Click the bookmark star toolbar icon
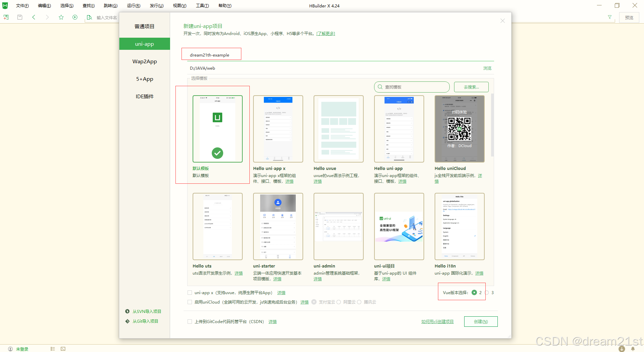The width and height of the screenshot is (644, 352). 61,17
